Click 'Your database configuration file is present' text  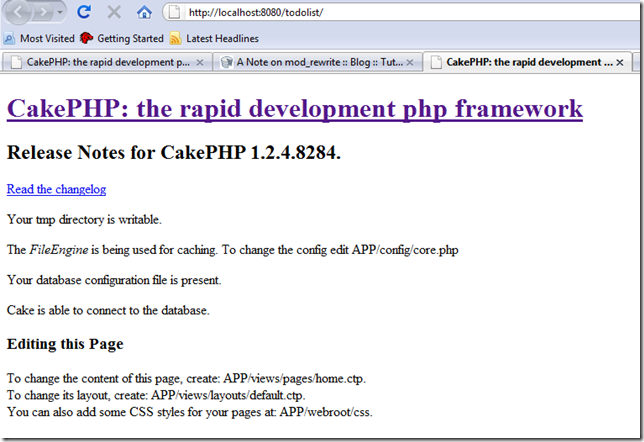click(x=114, y=280)
